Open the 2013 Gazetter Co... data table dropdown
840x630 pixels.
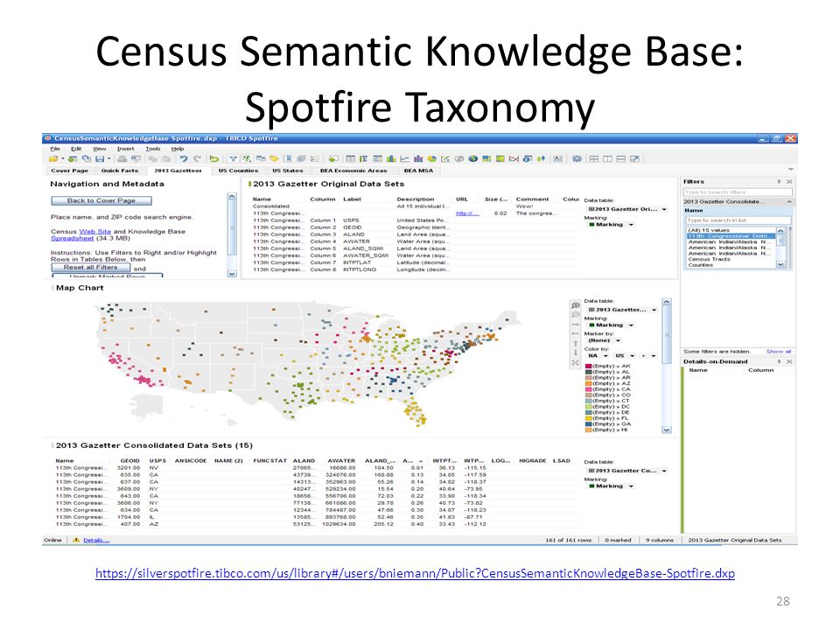click(x=627, y=471)
